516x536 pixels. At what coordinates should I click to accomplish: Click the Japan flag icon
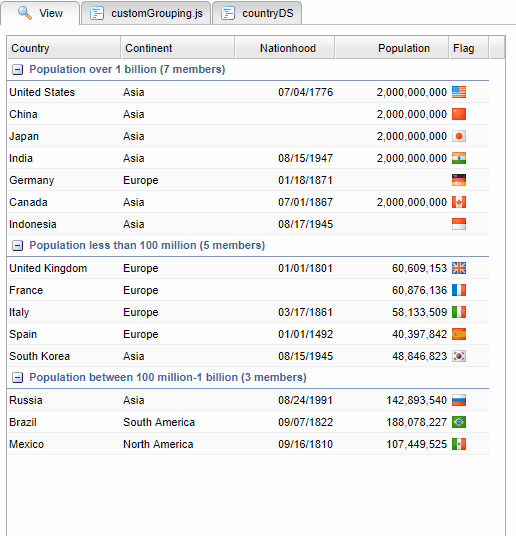459,136
